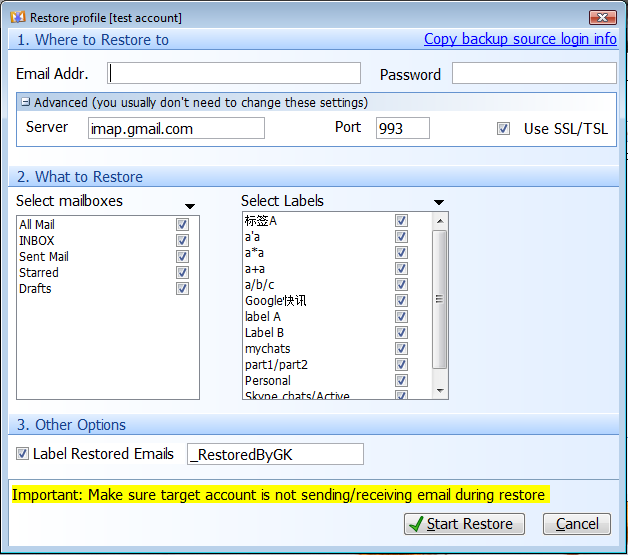Open Copy backup source login info link

(x=520, y=39)
